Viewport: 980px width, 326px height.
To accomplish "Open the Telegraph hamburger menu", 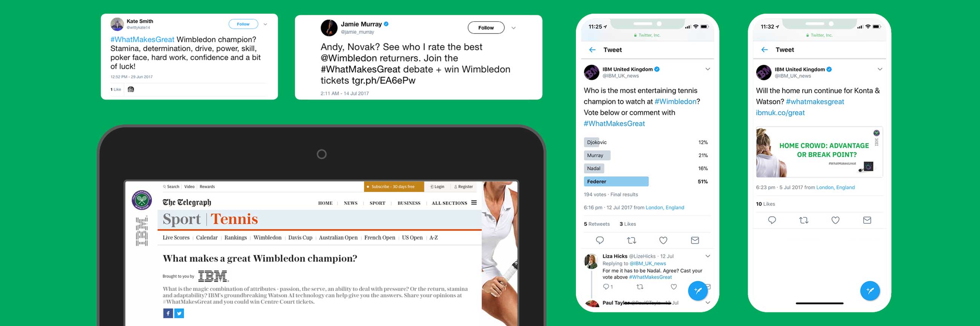I will click(474, 203).
